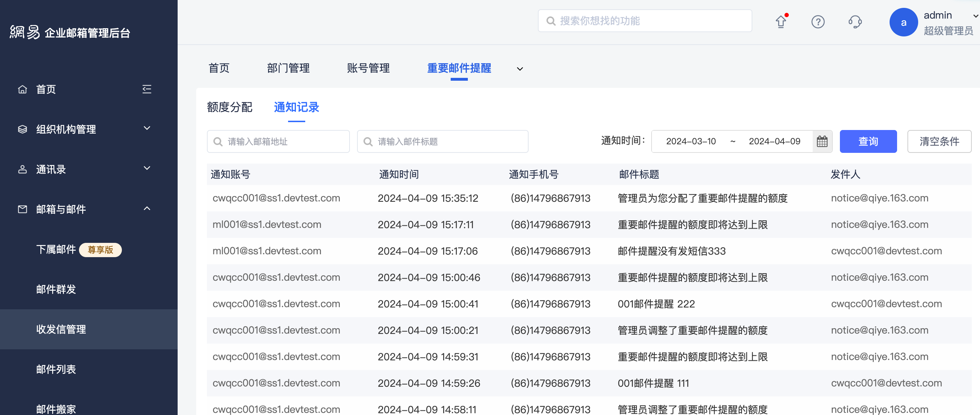Expand the 组织机构管理 menu chevron

pyautogui.click(x=147, y=128)
